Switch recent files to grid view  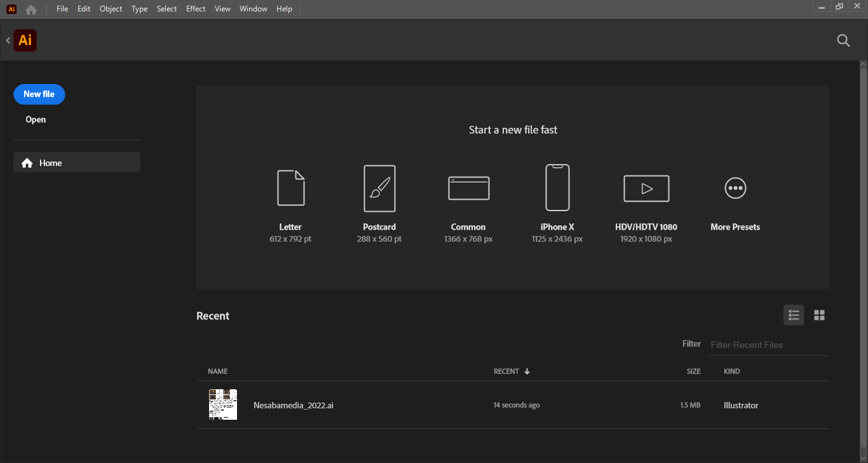(819, 315)
